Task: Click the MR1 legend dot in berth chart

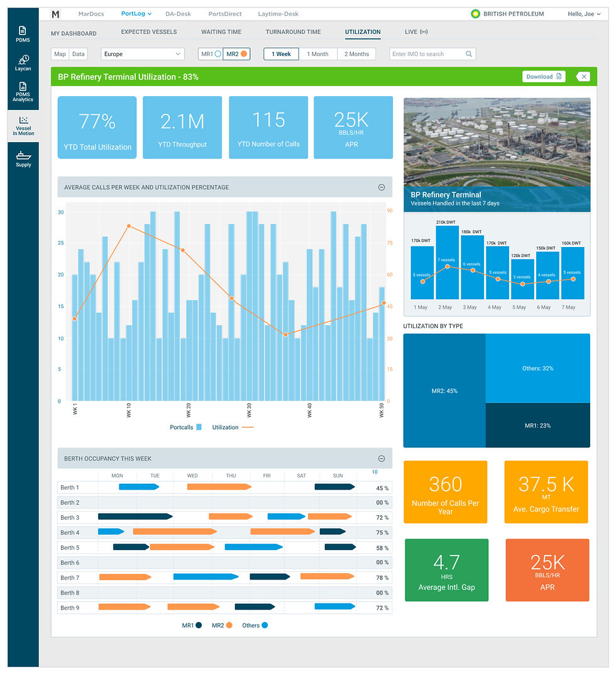Action: (x=199, y=625)
